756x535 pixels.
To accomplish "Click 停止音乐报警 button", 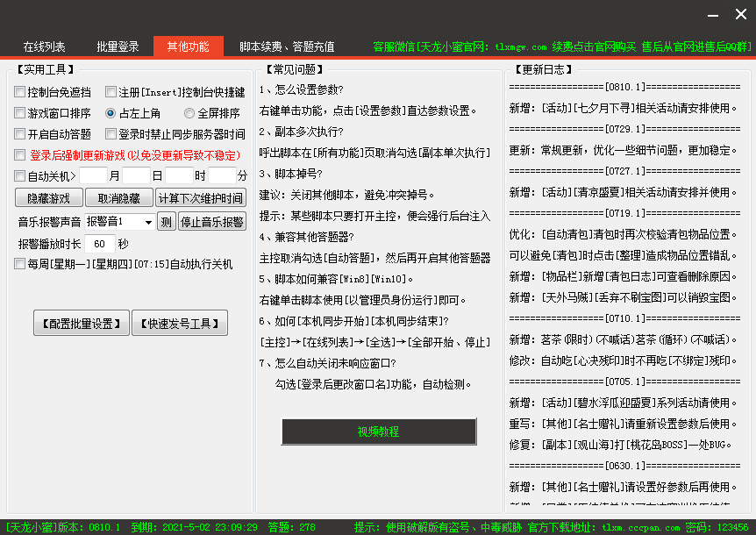I will pos(212,222).
